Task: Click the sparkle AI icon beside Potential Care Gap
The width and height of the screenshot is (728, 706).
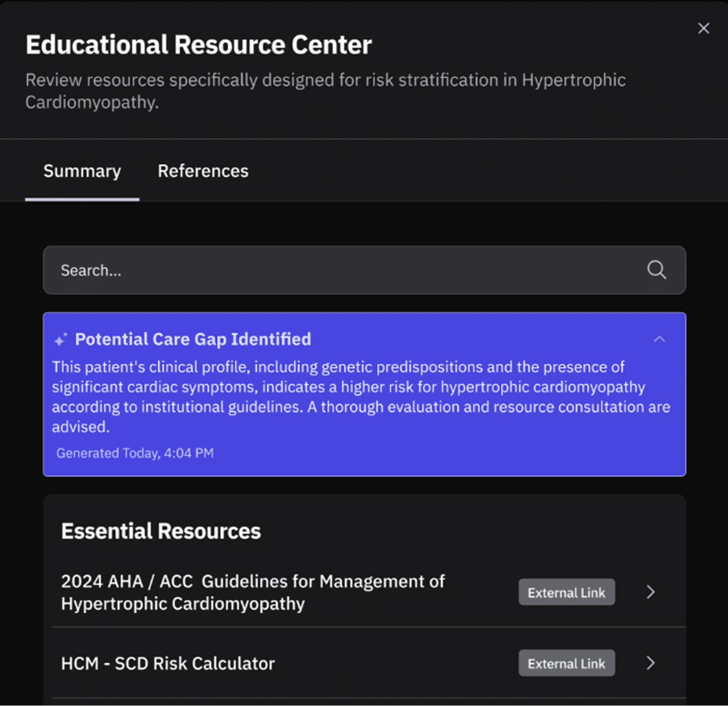Action: (x=61, y=340)
